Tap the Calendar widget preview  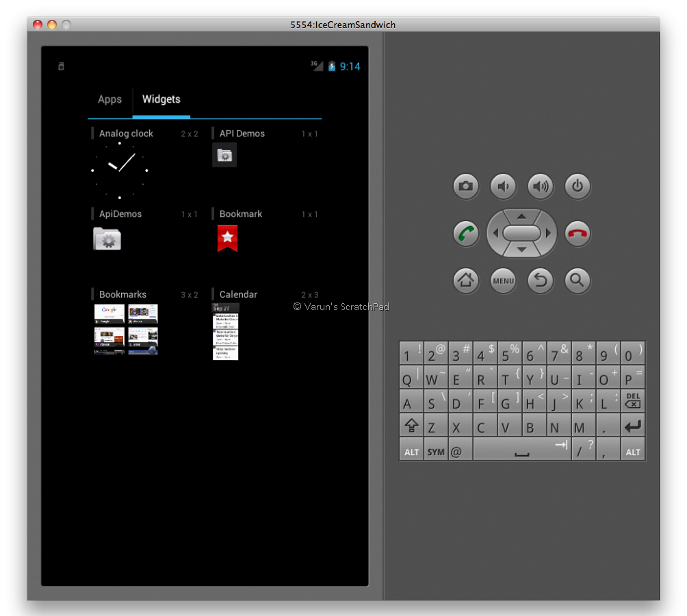point(225,331)
